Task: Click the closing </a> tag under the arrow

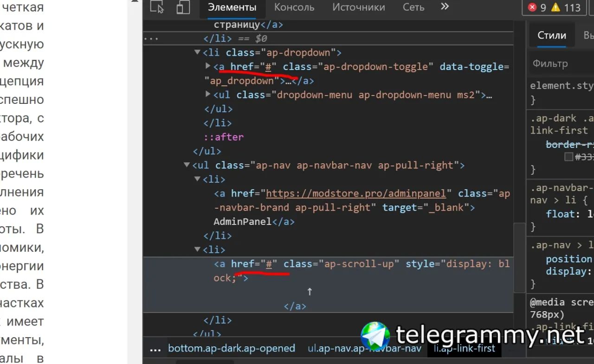Action: pyautogui.click(x=295, y=306)
